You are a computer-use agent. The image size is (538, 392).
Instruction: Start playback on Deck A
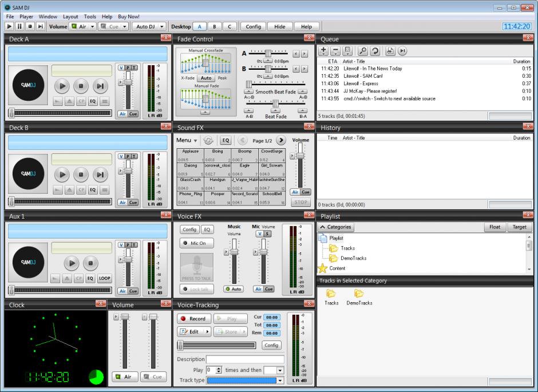click(x=62, y=86)
